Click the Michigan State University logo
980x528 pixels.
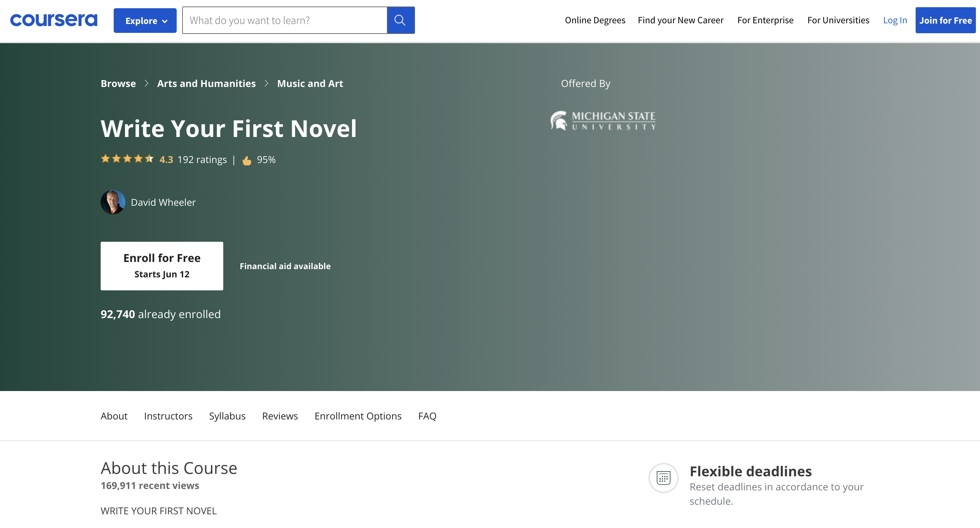tap(603, 121)
